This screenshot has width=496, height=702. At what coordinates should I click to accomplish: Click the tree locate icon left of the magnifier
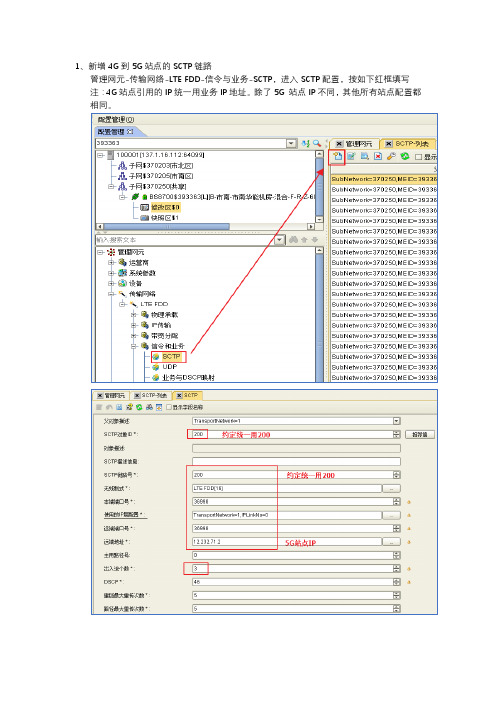coord(306,143)
